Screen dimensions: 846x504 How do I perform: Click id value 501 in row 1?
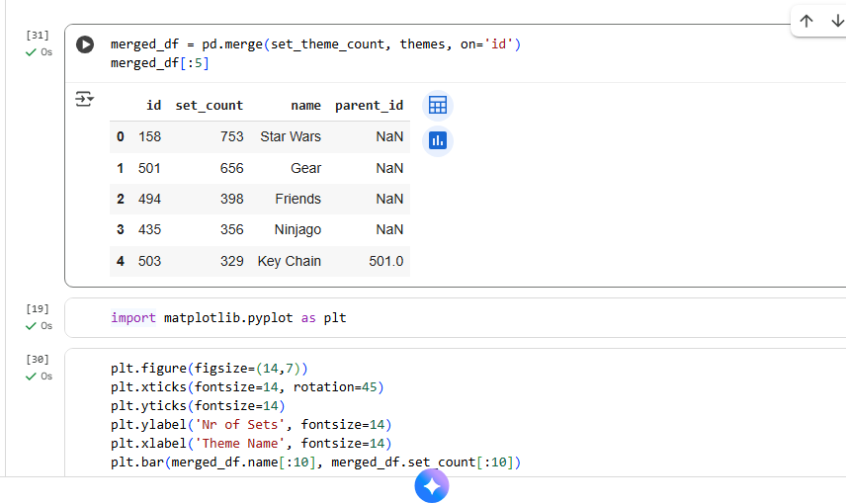[x=149, y=168]
